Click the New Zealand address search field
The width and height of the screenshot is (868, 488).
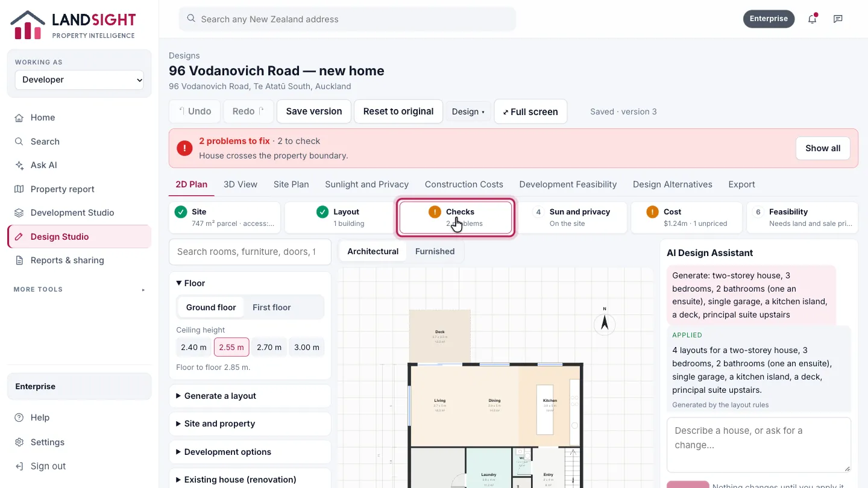click(347, 19)
